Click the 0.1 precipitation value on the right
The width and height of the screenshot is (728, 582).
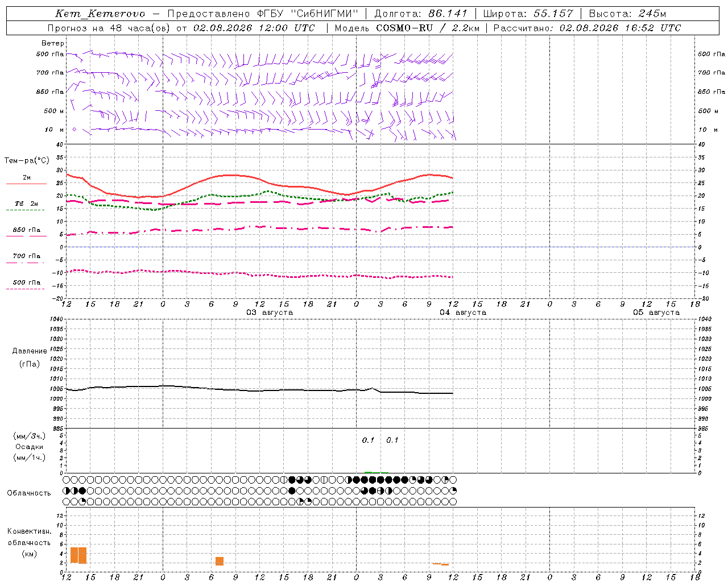[x=392, y=440]
